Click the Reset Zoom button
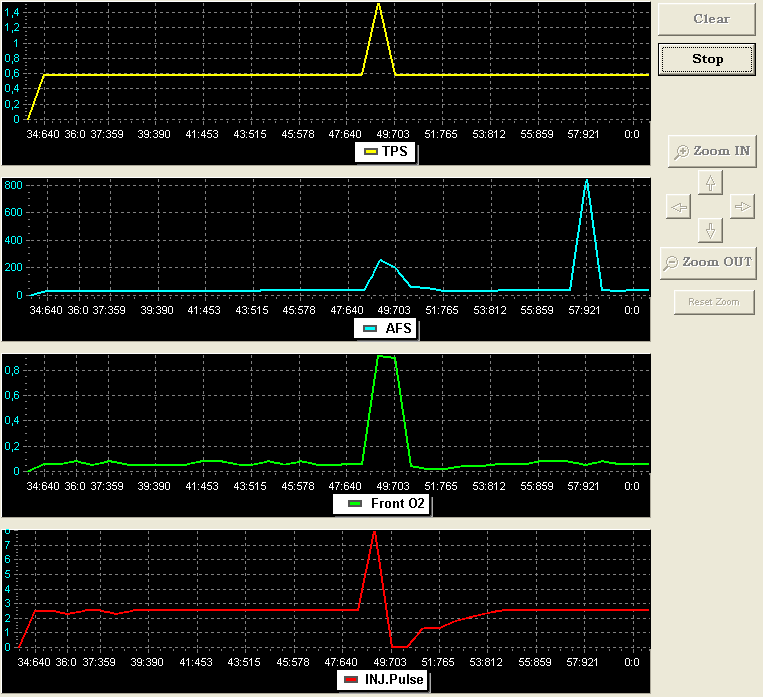 [x=713, y=302]
